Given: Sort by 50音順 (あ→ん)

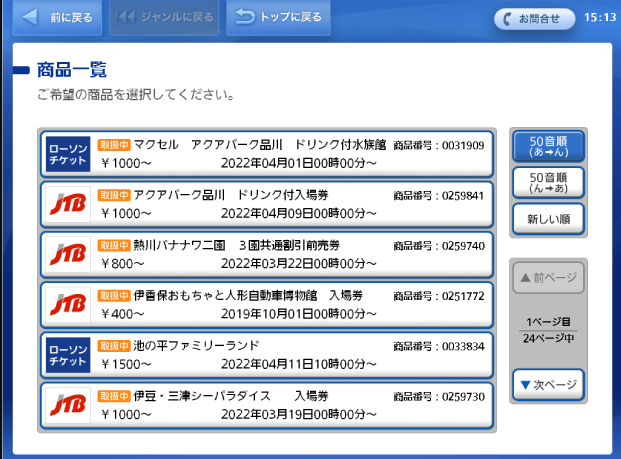Looking at the screenshot, I should (549, 146).
